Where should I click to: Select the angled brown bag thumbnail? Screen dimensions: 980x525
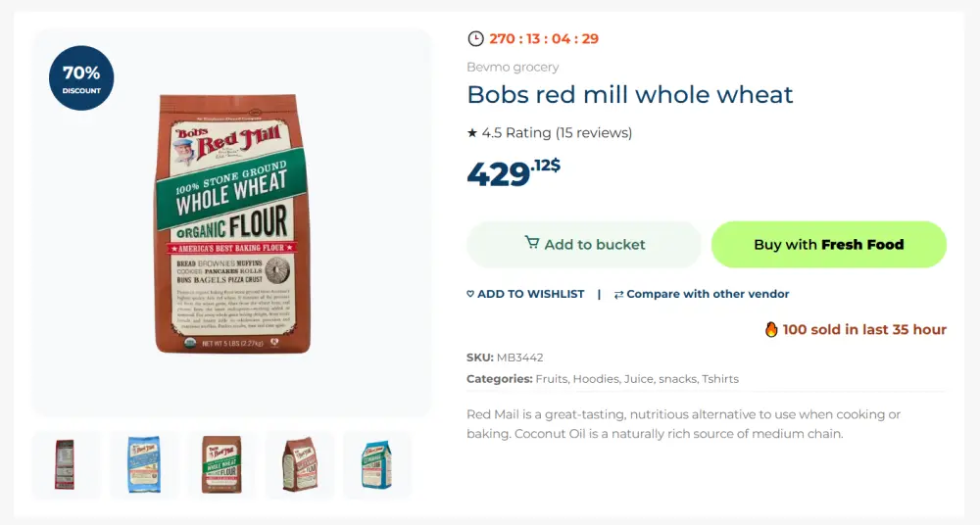[x=299, y=464]
